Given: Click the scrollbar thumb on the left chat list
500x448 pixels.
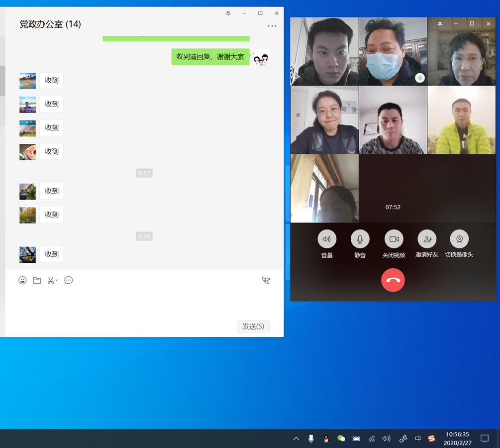Looking at the screenshot, I should (2, 81).
